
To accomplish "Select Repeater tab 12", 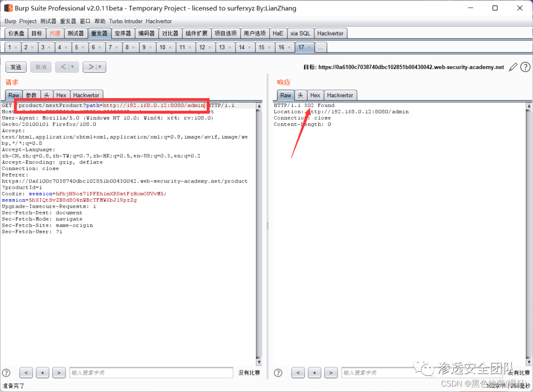I will [202, 47].
